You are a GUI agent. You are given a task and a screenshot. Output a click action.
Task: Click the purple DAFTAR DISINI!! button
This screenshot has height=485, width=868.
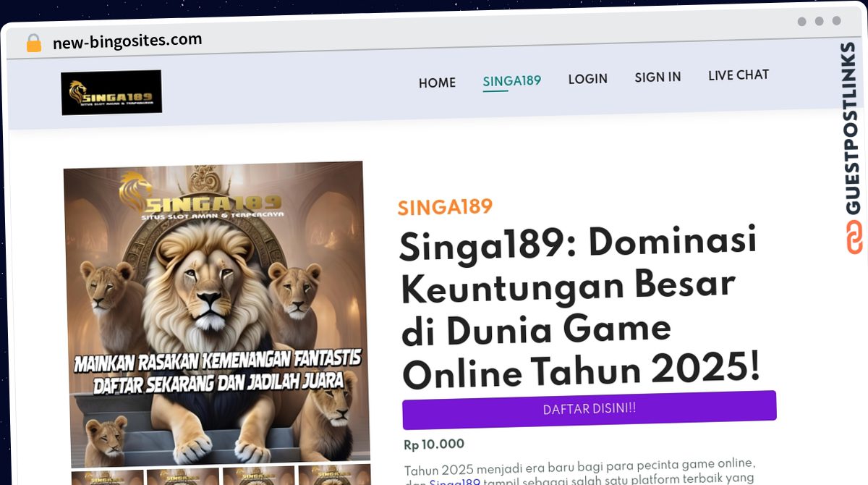[590, 409]
